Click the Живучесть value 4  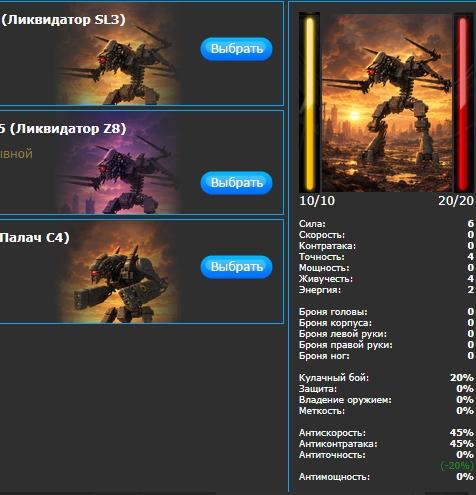(x=470, y=279)
